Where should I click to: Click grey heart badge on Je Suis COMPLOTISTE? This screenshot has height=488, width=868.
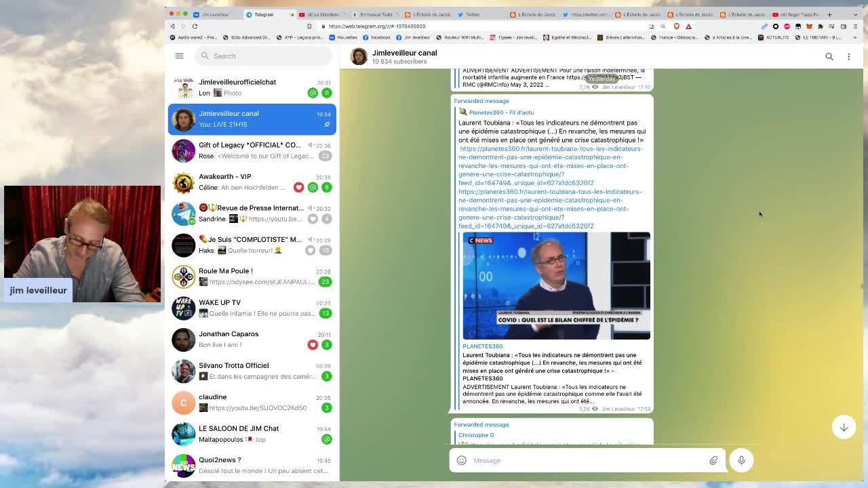[x=310, y=250]
